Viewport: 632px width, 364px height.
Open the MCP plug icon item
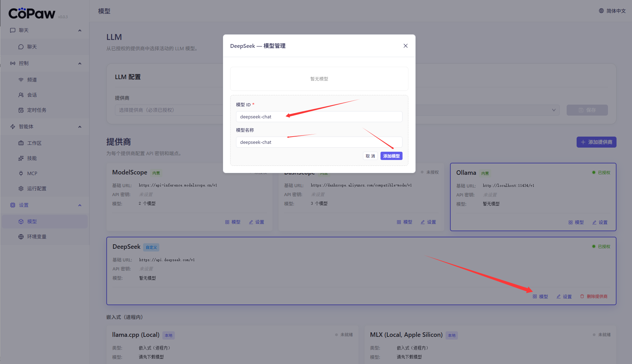pos(21,173)
